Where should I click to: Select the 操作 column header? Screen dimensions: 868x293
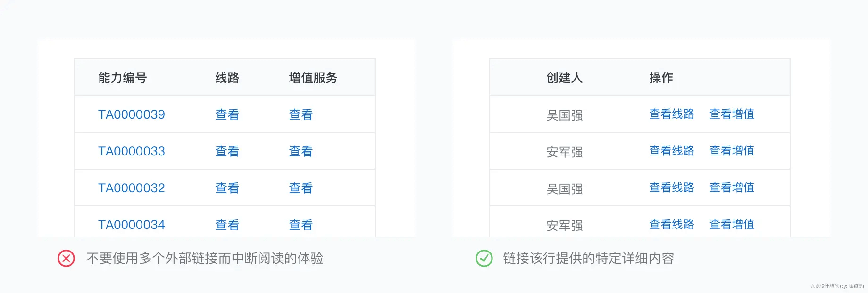(x=661, y=78)
